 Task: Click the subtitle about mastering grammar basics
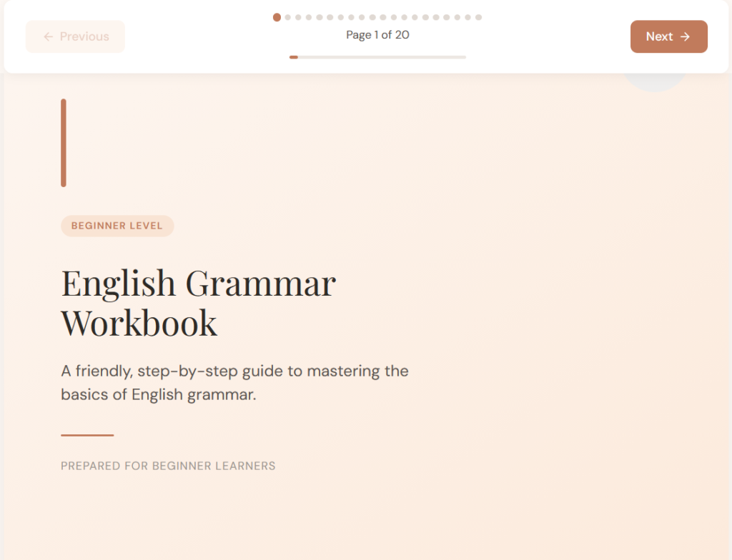tap(234, 382)
